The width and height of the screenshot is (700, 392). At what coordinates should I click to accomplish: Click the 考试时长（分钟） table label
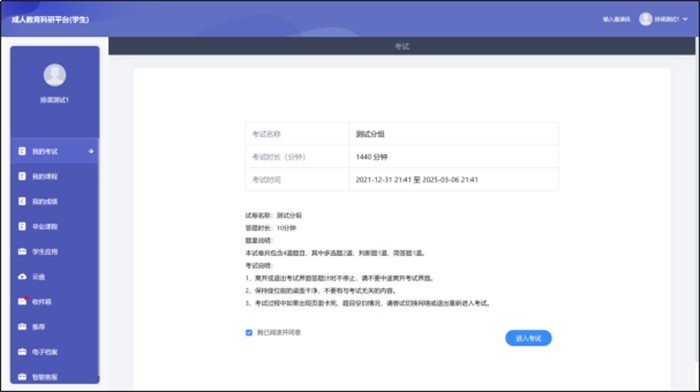point(279,157)
